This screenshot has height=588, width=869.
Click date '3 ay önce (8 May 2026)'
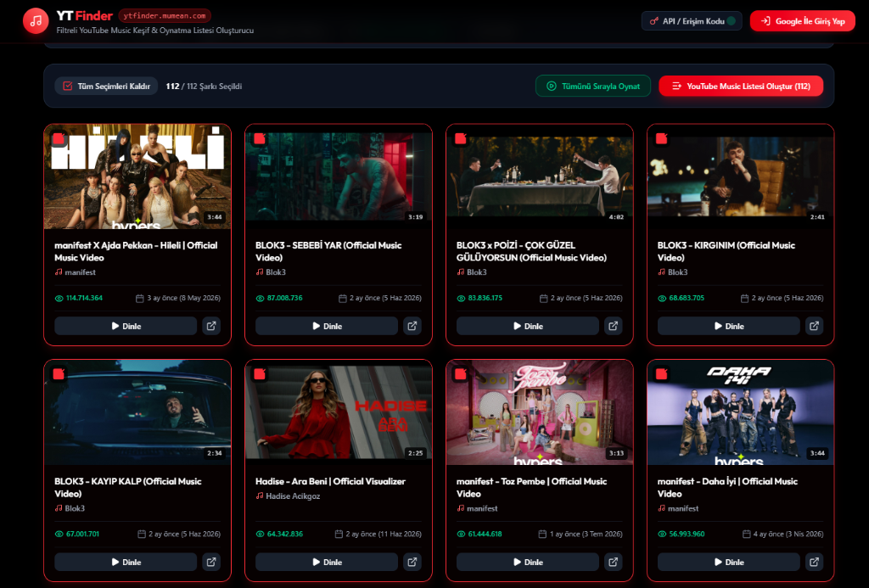pyautogui.click(x=183, y=298)
